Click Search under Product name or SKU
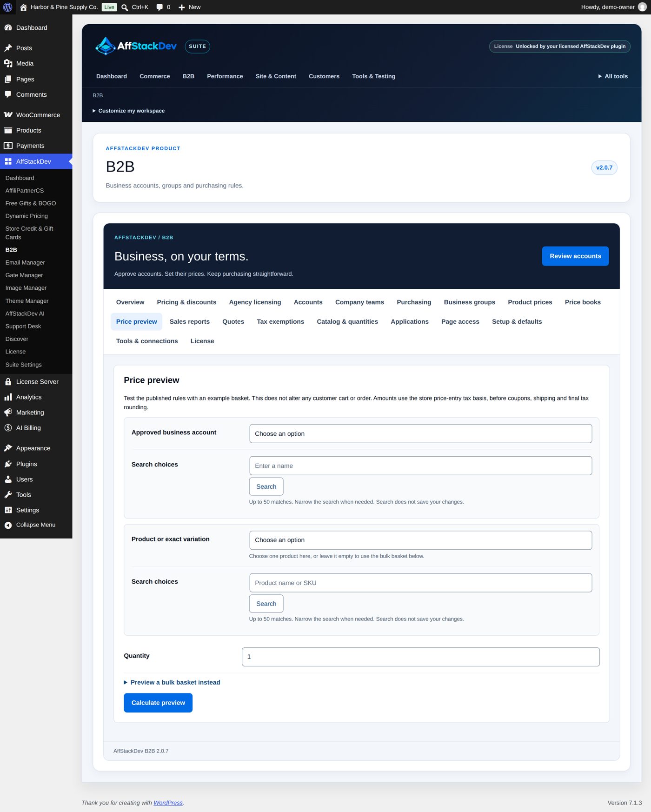 coord(266,604)
